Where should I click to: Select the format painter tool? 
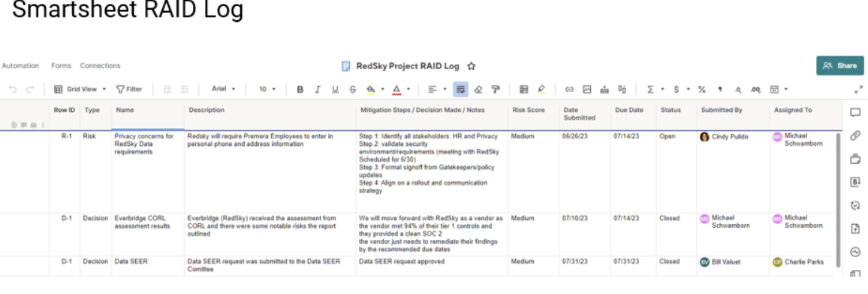pyautogui.click(x=496, y=89)
